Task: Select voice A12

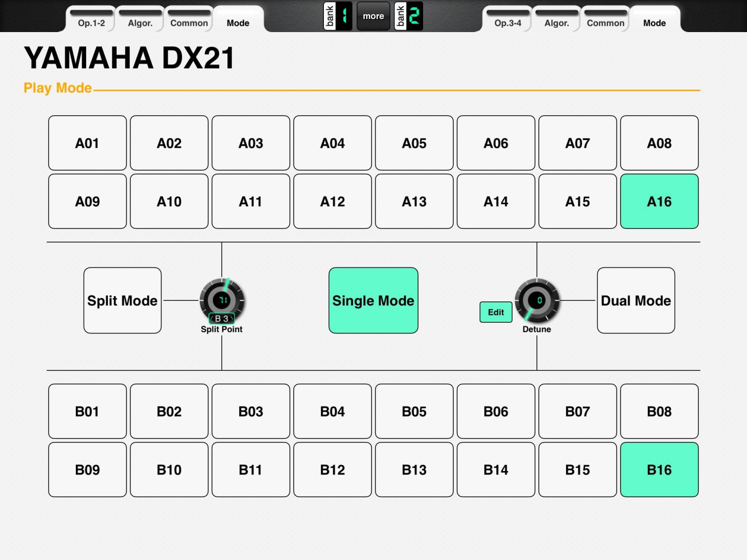Action: click(333, 201)
